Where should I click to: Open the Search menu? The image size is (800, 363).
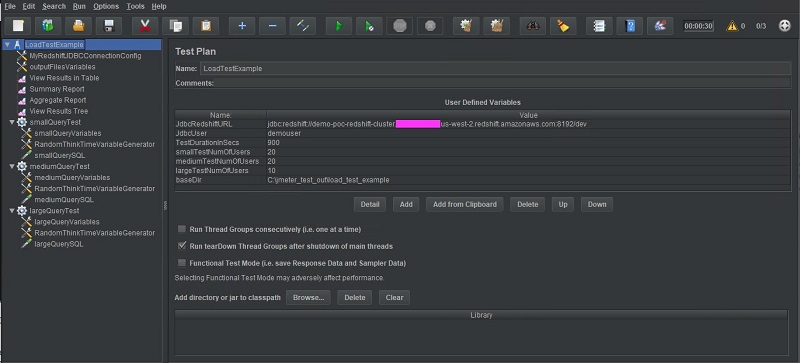(54, 6)
